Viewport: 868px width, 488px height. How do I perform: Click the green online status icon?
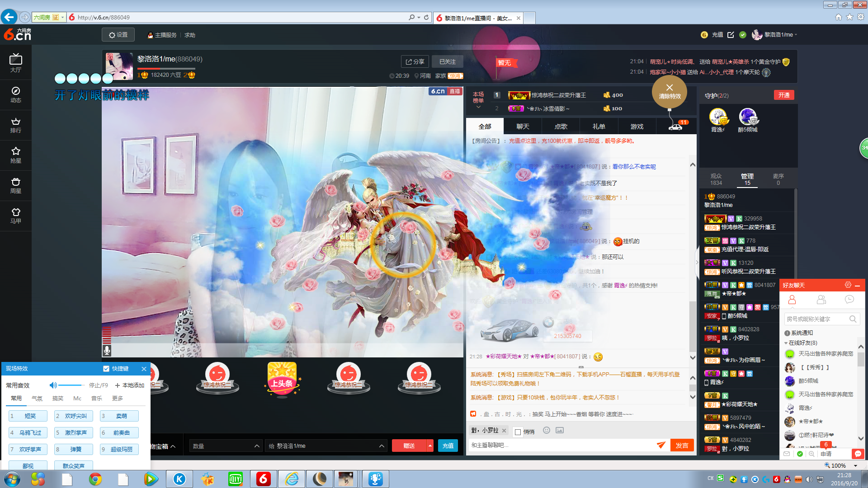tap(800, 454)
